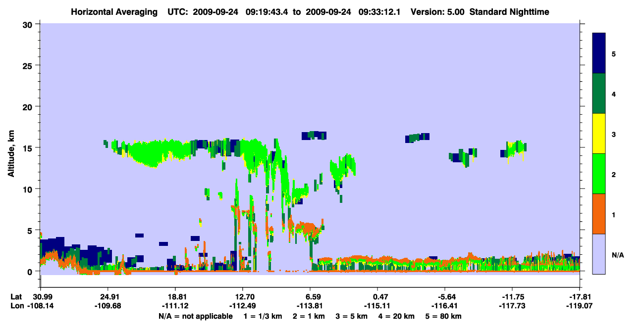This screenshot has height=330, width=644.
Task: Click the color bar label '4'
Action: click(x=613, y=94)
